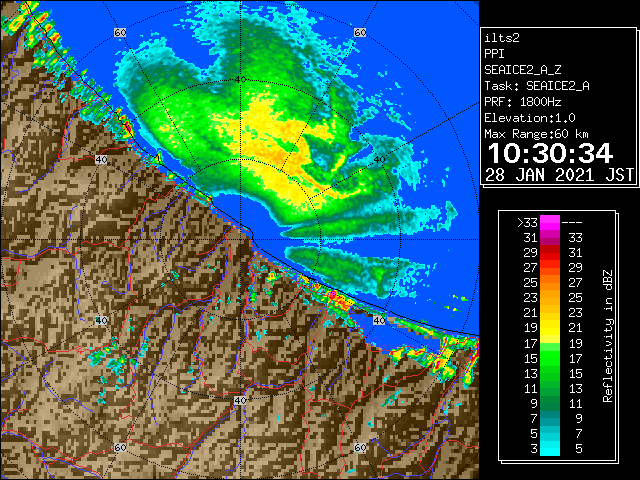Click the orange reflectivity core over the sea
The width and height of the screenshot is (640, 480).
tap(282, 153)
